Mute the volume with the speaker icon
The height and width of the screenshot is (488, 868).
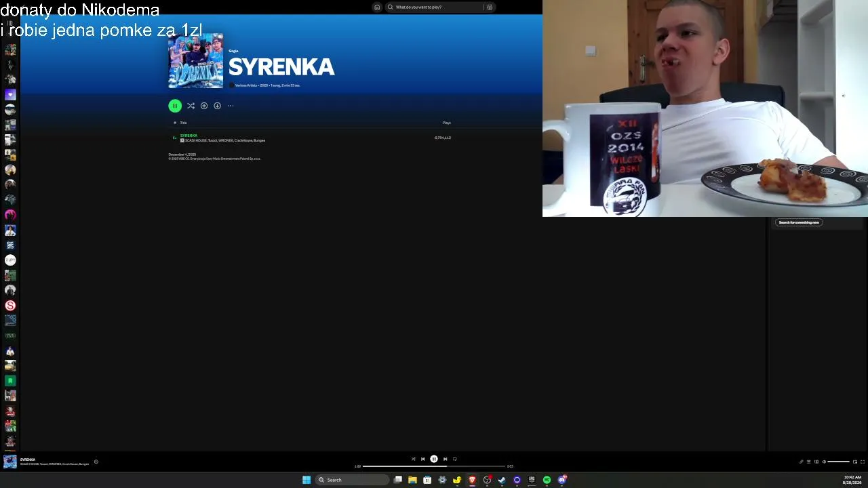tap(824, 462)
